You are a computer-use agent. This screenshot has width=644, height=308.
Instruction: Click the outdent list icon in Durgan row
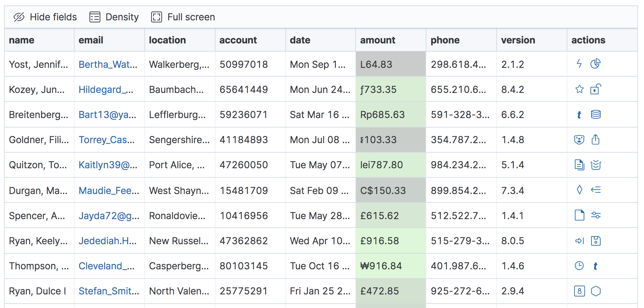point(596,190)
